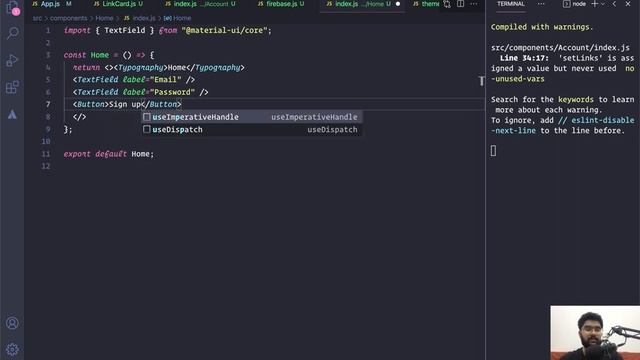The height and width of the screenshot is (360, 640).
Task: Click the "@material-ui/core" import string
Action: tap(224, 31)
